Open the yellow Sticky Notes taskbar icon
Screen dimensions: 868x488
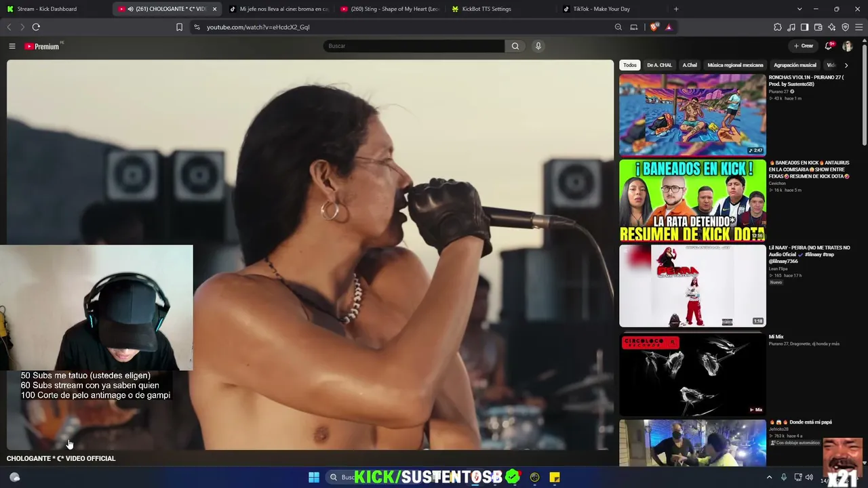click(555, 477)
